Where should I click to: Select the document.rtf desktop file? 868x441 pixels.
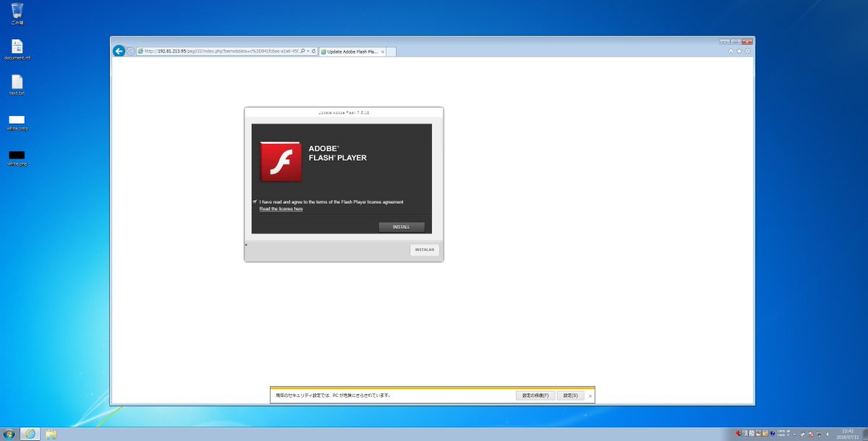(17, 49)
